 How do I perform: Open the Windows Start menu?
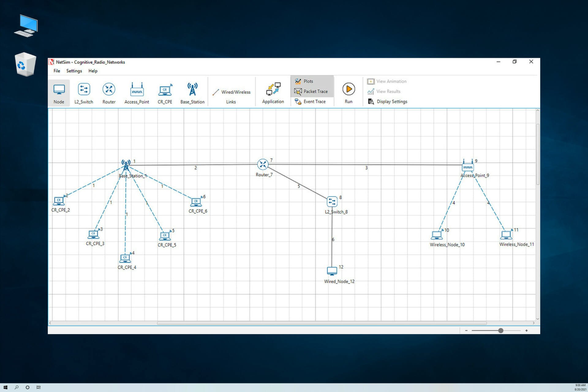coord(5,387)
